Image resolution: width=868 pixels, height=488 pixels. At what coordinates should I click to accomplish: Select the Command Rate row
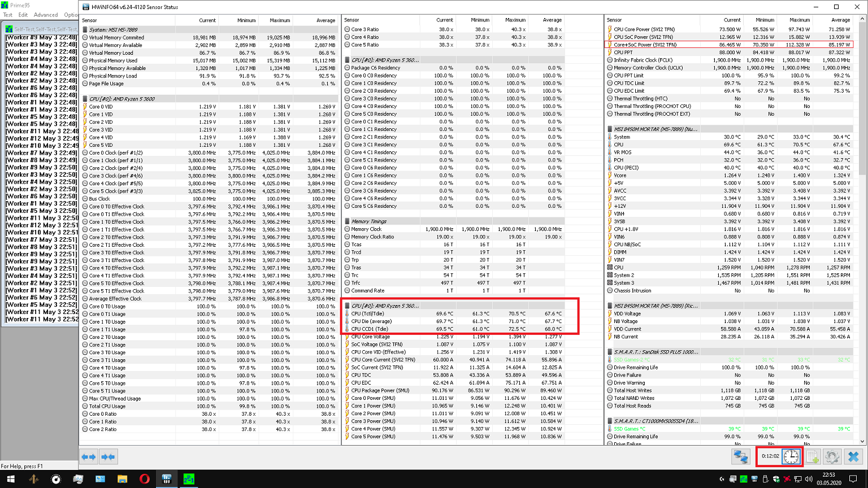454,291
